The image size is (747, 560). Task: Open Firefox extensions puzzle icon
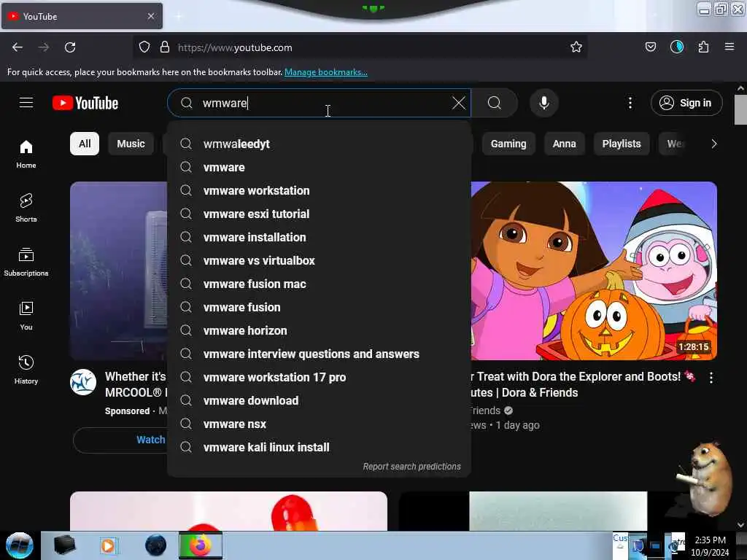point(703,47)
